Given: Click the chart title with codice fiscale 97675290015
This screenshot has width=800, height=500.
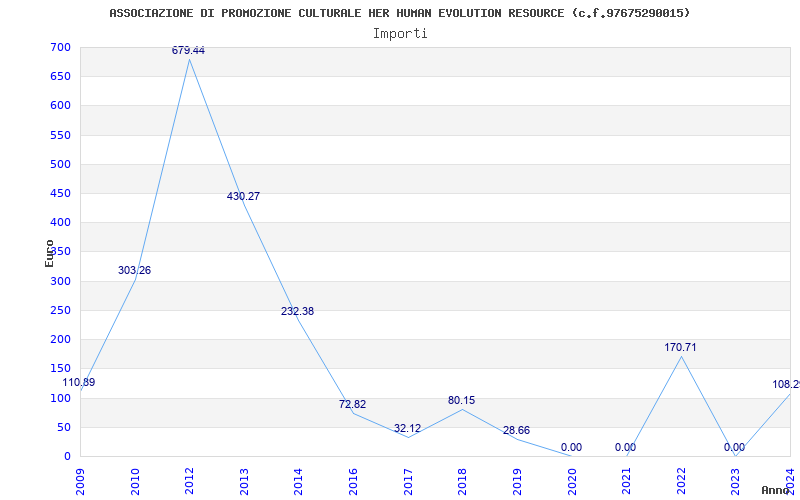Looking at the screenshot, I should click(399, 13).
